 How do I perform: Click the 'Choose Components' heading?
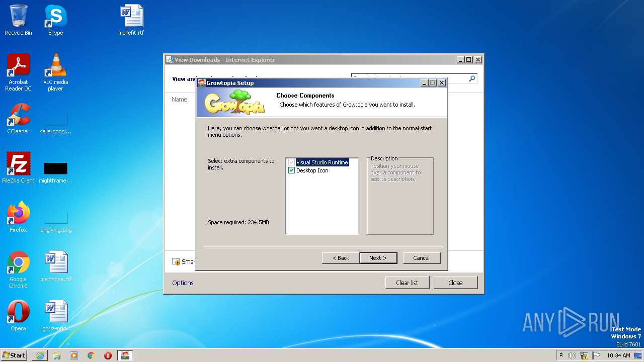(305, 96)
